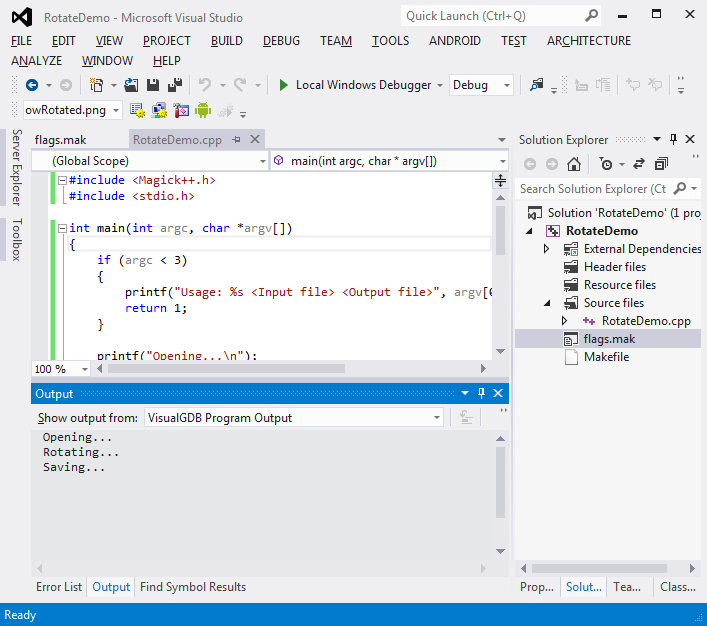This screenshot has width=707, height=626.
Task: Open the DEBUG menu
Action: [281, 41]
